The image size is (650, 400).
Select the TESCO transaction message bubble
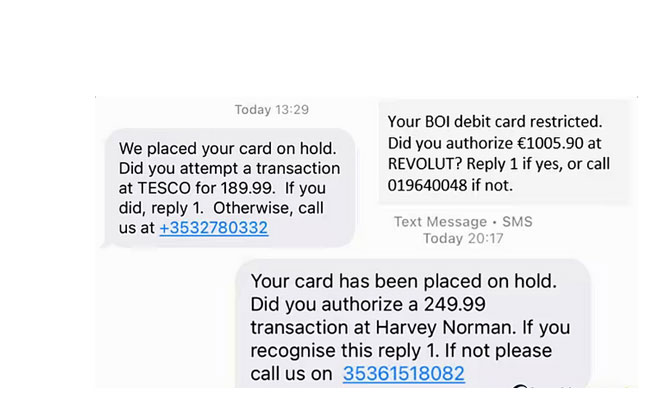click(228, 187)
